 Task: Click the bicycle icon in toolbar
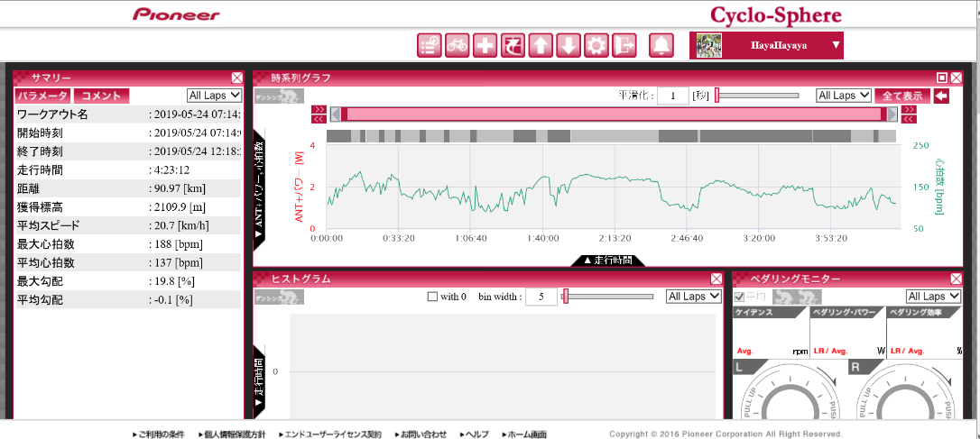(457, 45)
